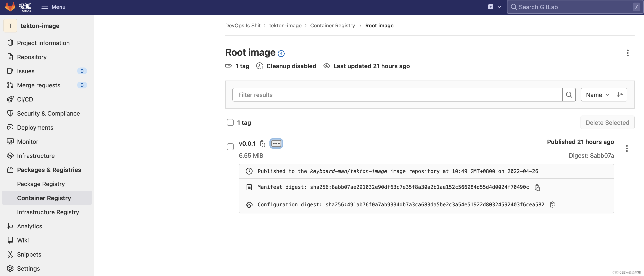644x276 pixels.
Task: Select Package Registry in the sidebar
Action: pyautogui.click(x=41, y=184)
